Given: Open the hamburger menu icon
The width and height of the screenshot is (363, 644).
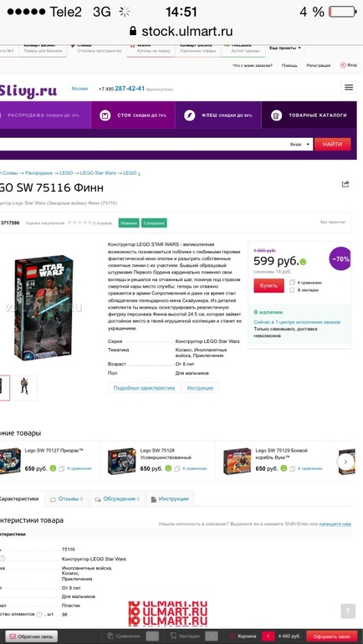Looking at the screenshot, I should [x=349, y=87].
